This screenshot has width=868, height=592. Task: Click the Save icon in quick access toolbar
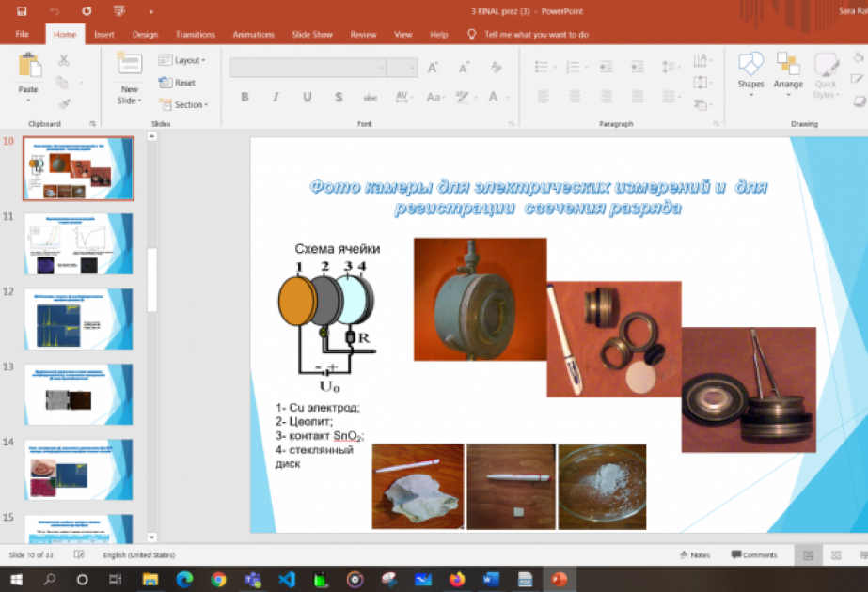(22, 11)
